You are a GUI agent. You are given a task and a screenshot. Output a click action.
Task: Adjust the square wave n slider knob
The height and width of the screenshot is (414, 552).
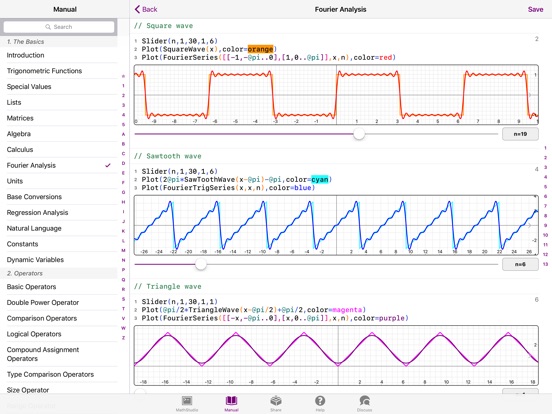[x=359, y=134]
